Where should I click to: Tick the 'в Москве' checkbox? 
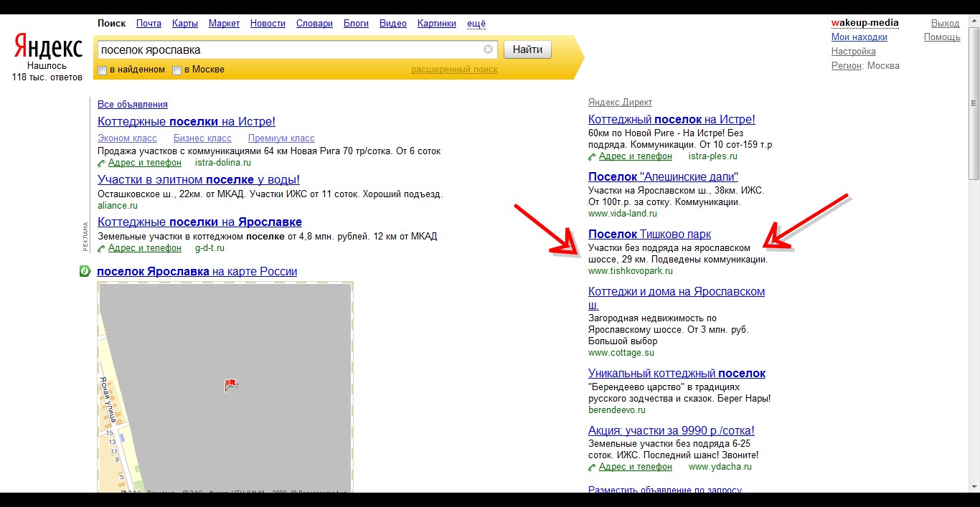coord(176,70)
